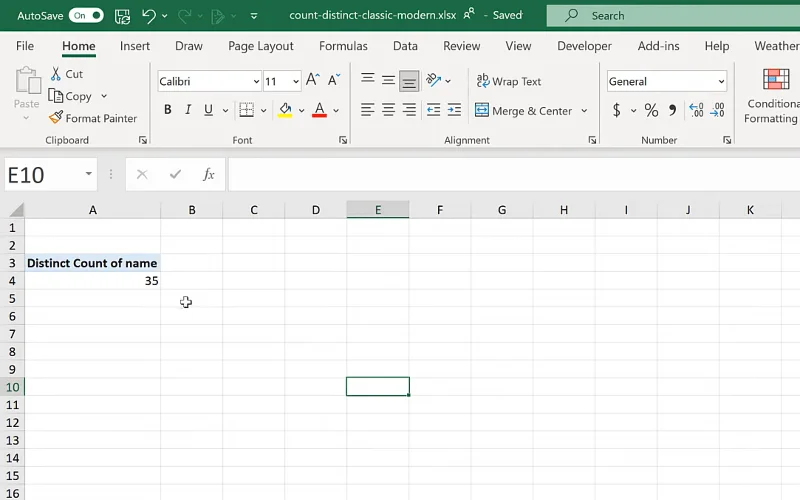This screenshot has width=800, height=500.
Task: Switch to the Draw tab
Action: [189, 46]
